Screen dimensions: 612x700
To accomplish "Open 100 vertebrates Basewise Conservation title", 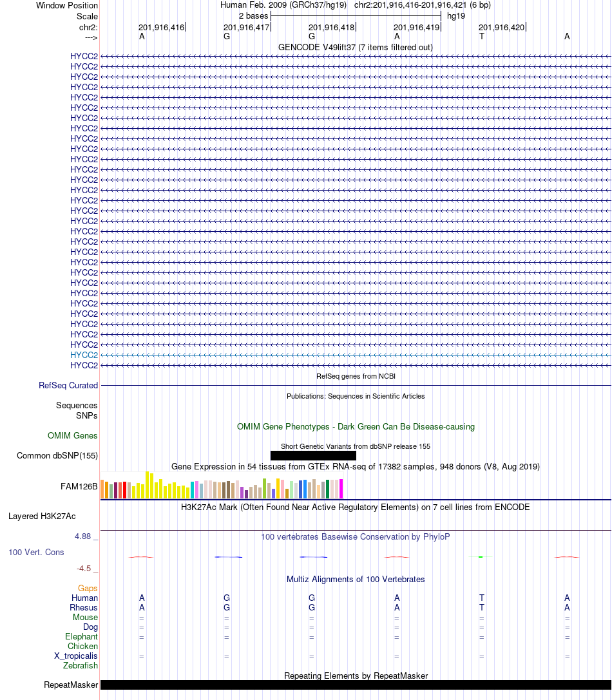I will click(x=356, y=537).
